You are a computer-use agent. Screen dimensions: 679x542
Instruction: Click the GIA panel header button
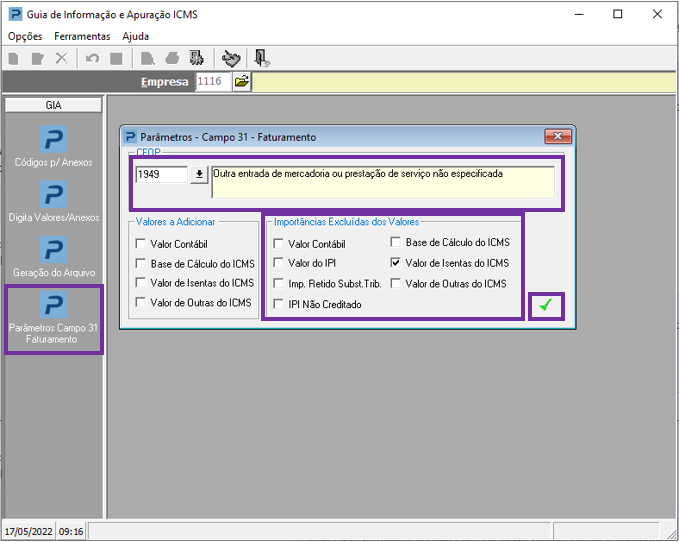click(x=53, y=104)
